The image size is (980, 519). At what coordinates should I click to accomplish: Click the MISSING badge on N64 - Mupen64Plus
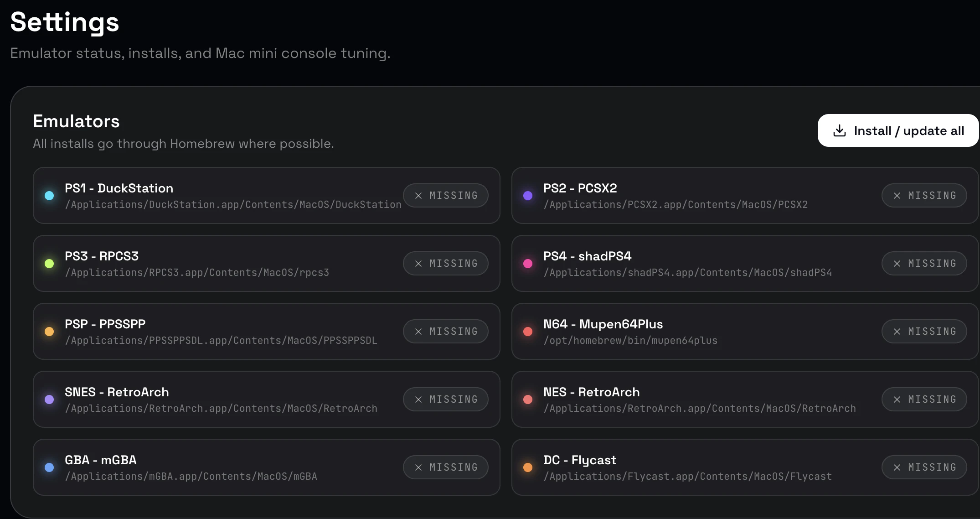924,331
